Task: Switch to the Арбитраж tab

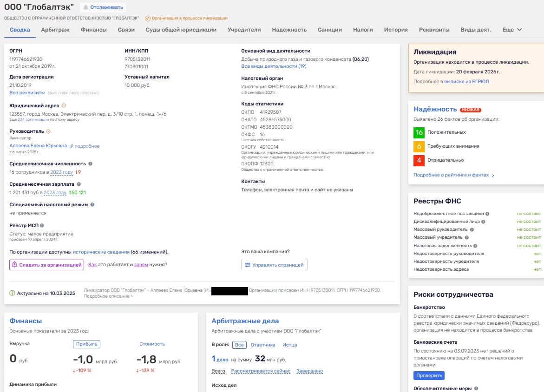Action: 55,30
